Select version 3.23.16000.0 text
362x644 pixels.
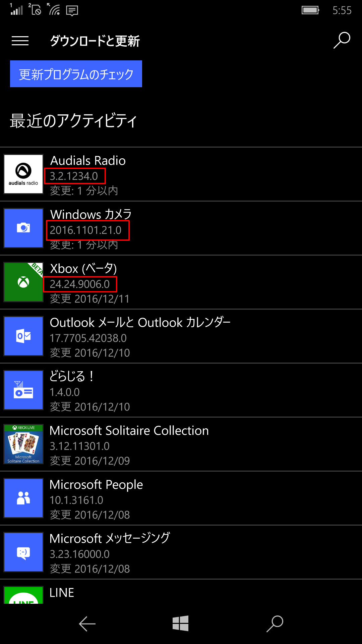click(80, 554)
